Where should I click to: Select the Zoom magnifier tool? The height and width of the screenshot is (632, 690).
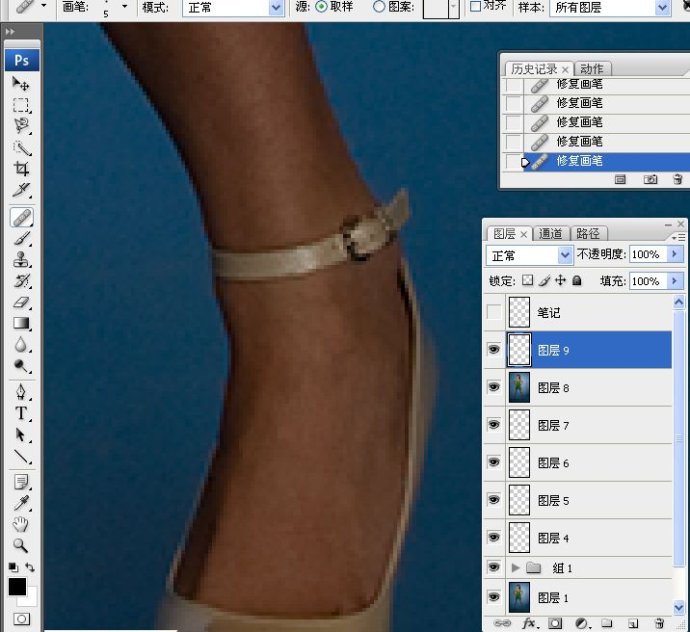pos(21,545)
